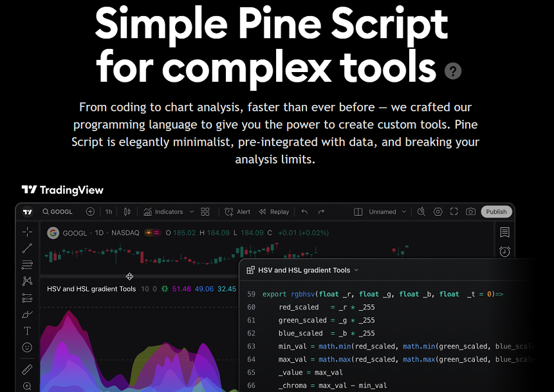Open the Unnamed layout dropdown
The height and width of the screenshot is (392, 554).
click(x=388, y=212)
